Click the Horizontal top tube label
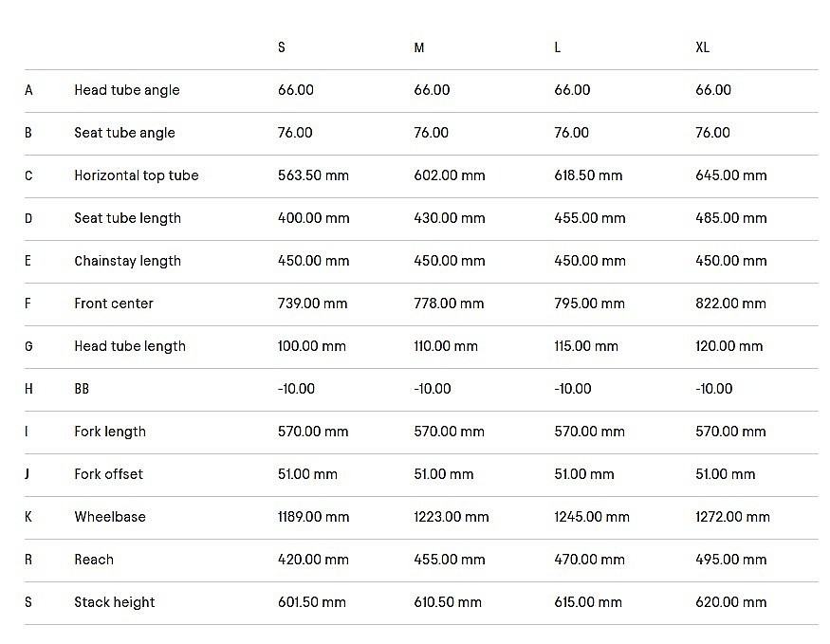 (136, 175)
